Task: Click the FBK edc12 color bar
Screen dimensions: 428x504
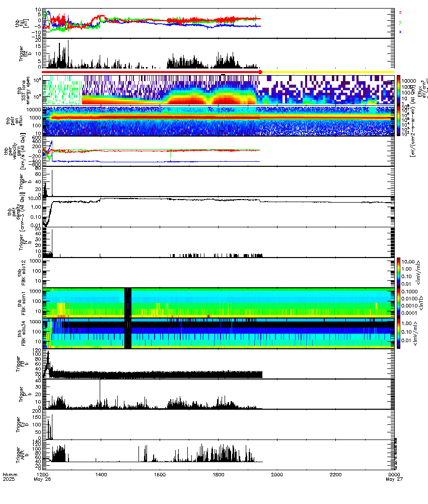Action: [398, 273]
